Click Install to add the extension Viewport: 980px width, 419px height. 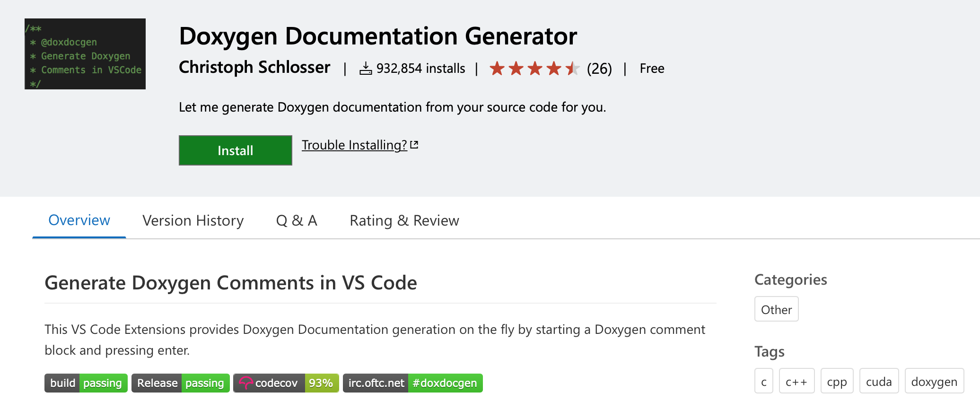tap(235, 150)
